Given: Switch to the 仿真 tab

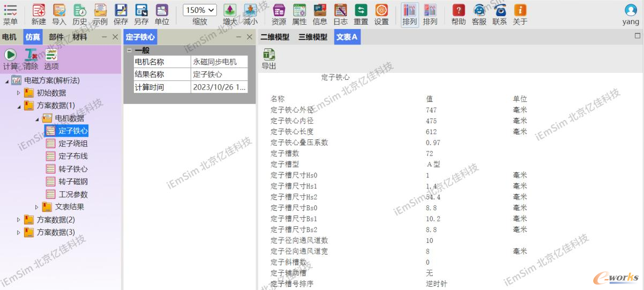Looking at the screenshot, I should pyautogui.click(x=33, y=37).
